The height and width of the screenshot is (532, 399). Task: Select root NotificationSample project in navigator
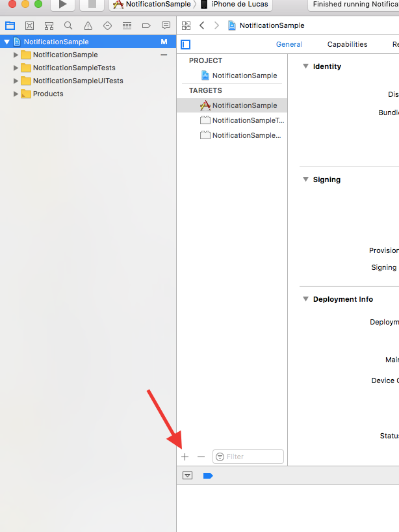(88, 42)
